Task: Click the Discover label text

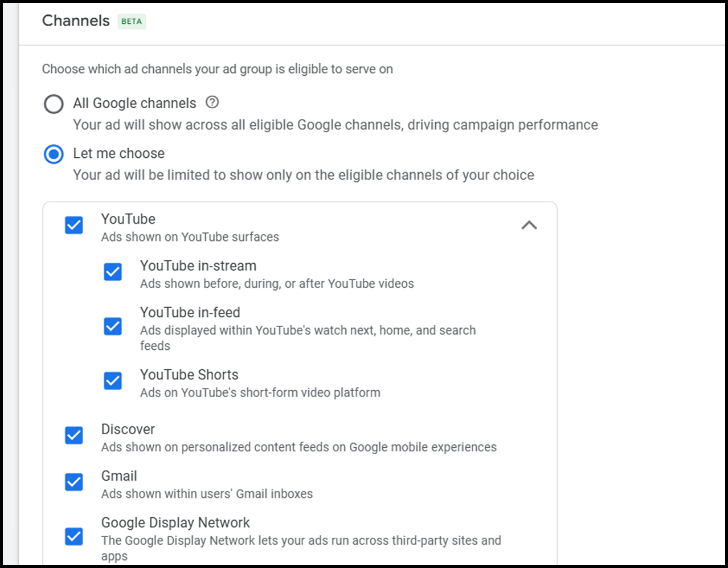Action: [128, 430]
